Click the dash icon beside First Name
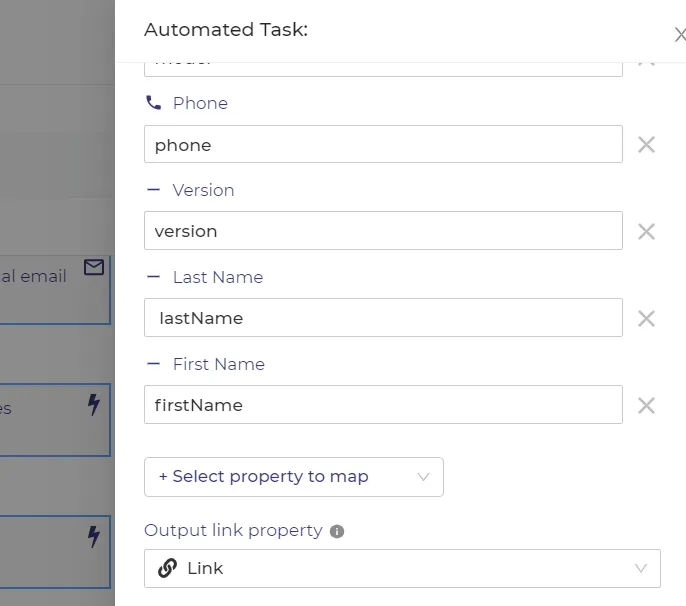The image size is (686, 606). (x=154, y=364)
